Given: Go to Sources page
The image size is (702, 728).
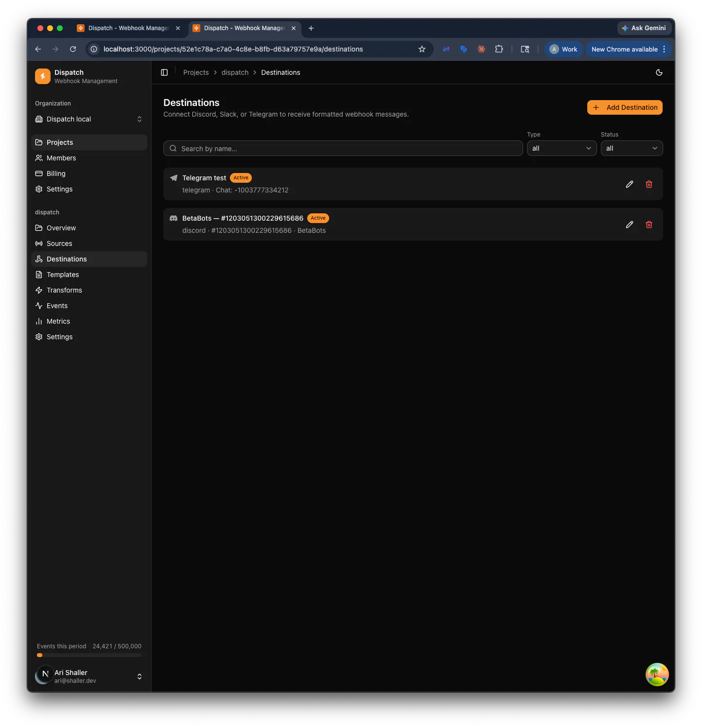Looking at the screenshot, I should click(x=89, y=243).
